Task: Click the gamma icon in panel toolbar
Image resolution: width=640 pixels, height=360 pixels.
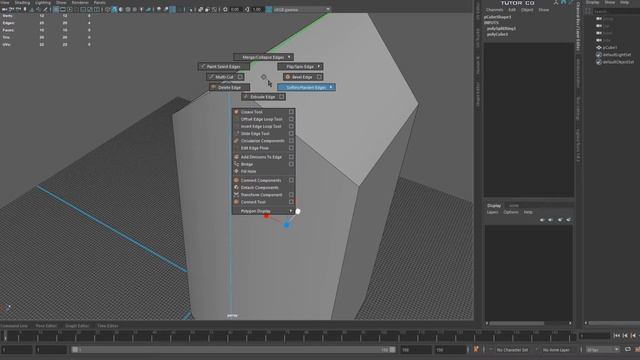Action: [247, 9]
